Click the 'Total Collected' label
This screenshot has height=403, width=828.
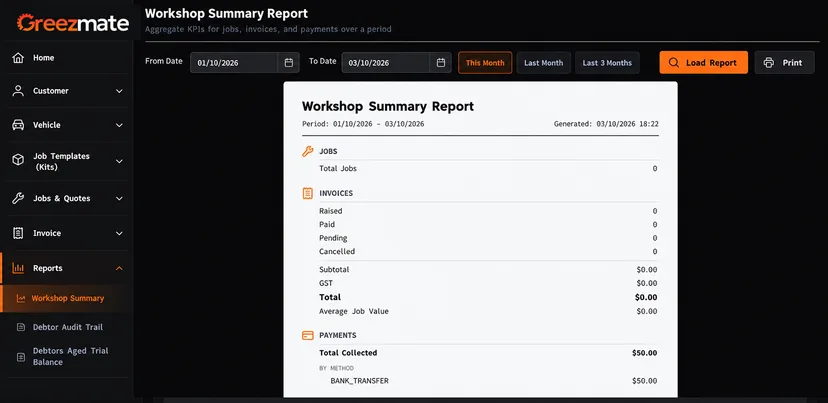pyautogui.click(x=348, y=353)
